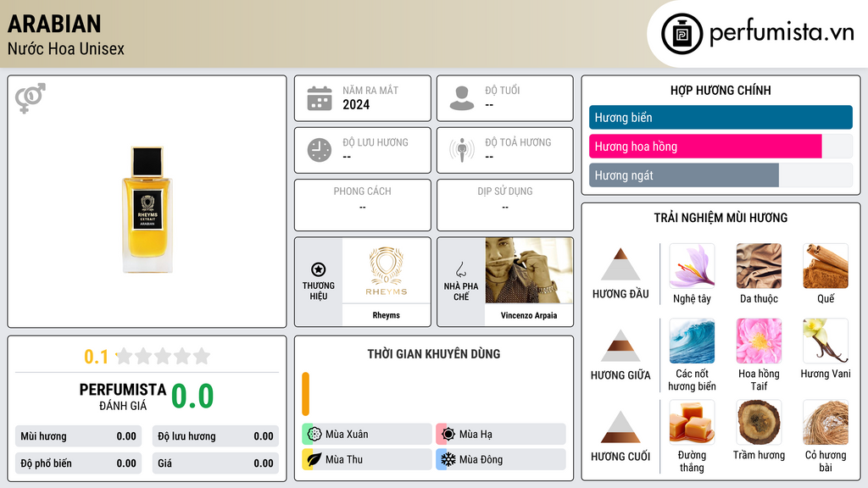Click the ARABIAN title heading

click(x=54, y=24)
